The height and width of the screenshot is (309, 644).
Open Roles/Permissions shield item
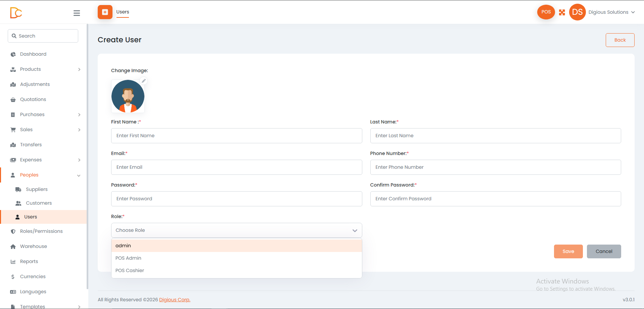(41, 231)
